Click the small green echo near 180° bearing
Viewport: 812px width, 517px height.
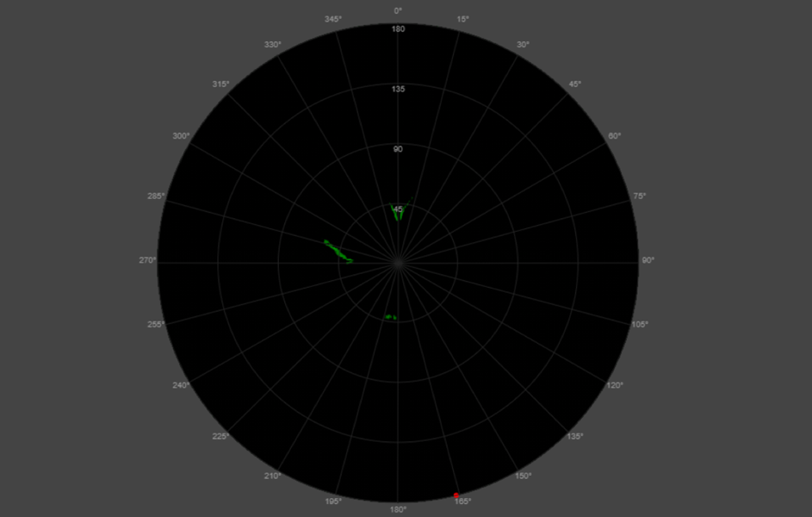coord(391,317)
